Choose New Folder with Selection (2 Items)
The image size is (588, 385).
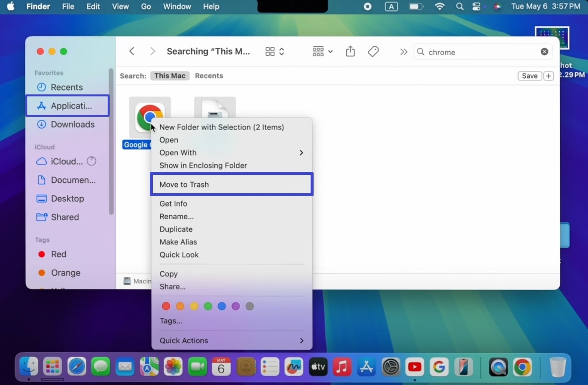click(x=231, y=127)
